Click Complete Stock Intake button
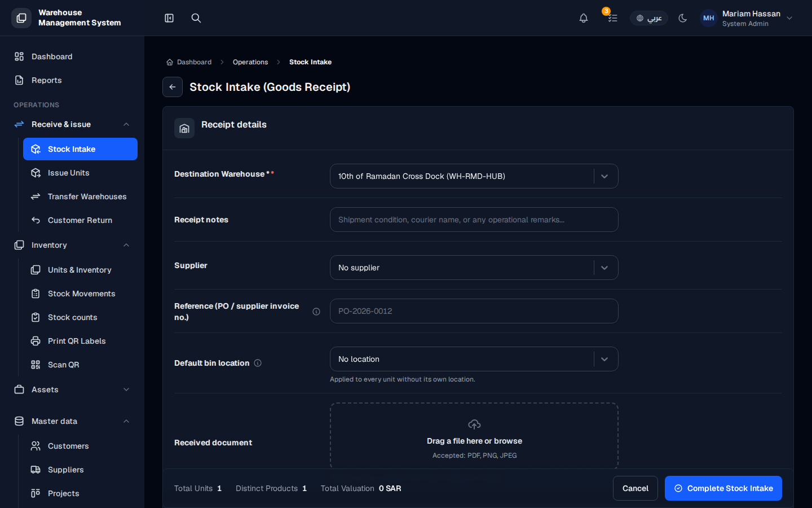 point(723,488)
